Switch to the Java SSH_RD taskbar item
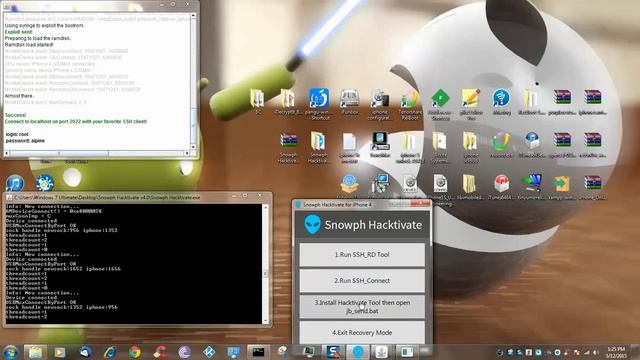This screenshot has height=360, width=640. tap(381, 352)
